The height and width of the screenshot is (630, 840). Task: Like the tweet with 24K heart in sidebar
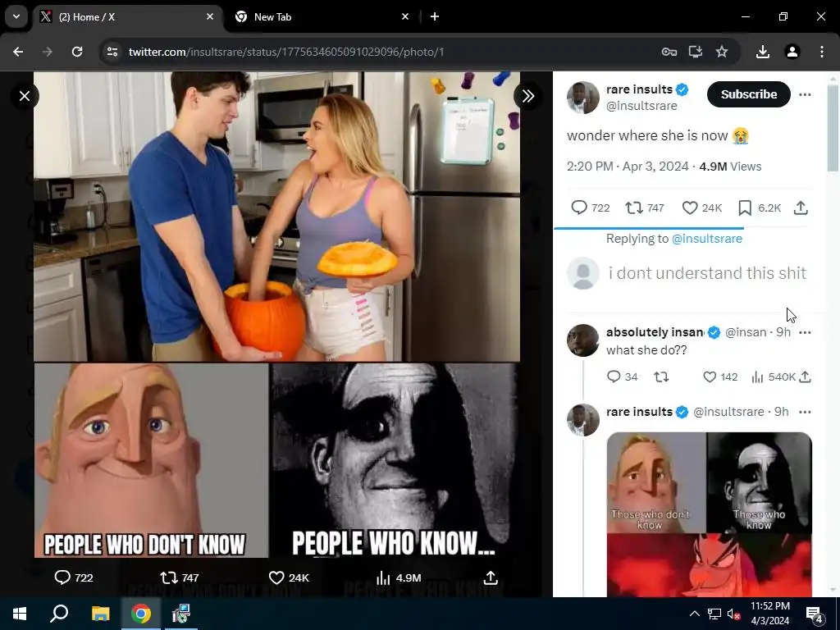[689, 208]
